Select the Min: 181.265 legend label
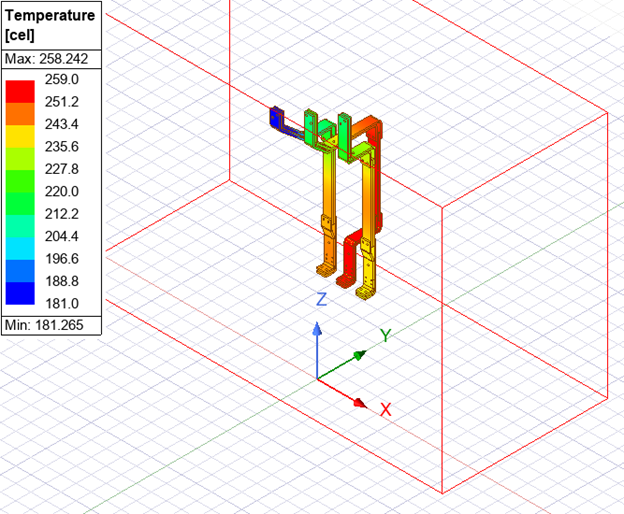The image size is (624, 514). click(x=44, y=325)
